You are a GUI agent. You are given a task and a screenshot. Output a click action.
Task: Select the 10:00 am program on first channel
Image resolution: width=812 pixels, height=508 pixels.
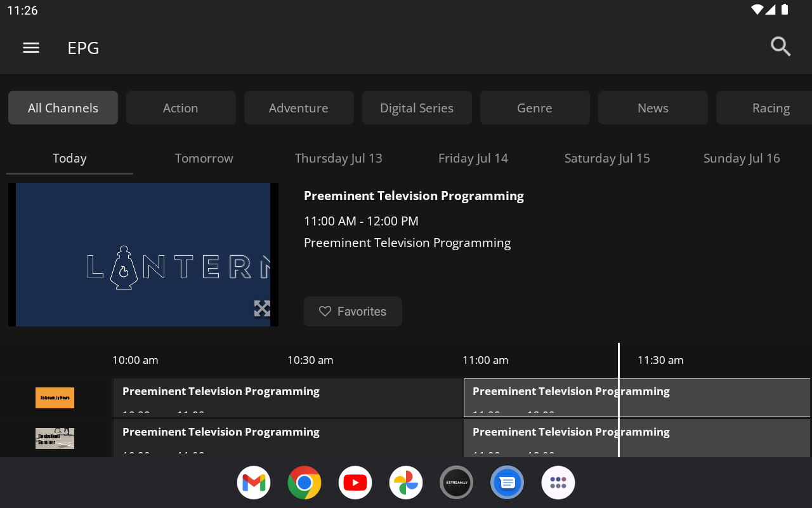click(x=288, y=398)
